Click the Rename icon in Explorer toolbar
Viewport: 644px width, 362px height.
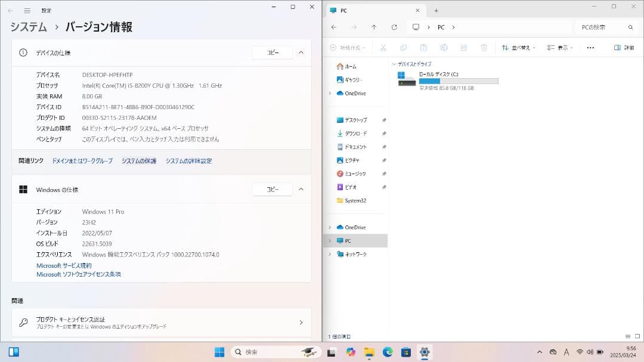pyautogui.click(x=444, y=47)
